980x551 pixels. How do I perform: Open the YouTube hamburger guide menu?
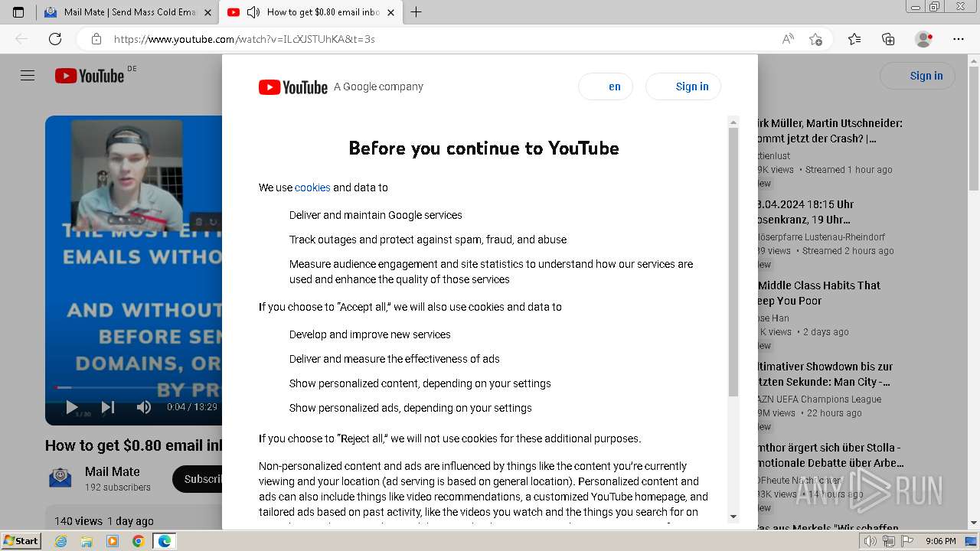(28, 76)
